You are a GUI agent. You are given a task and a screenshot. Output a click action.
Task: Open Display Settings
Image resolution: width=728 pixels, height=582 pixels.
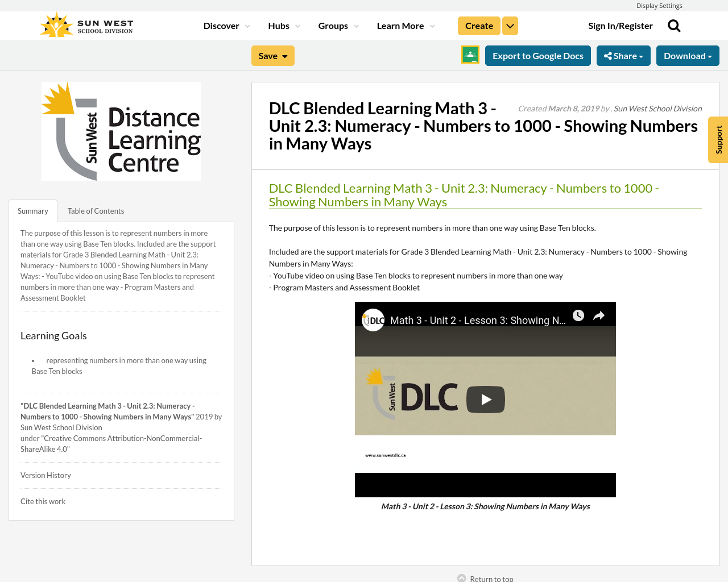(x=659, y=5)
